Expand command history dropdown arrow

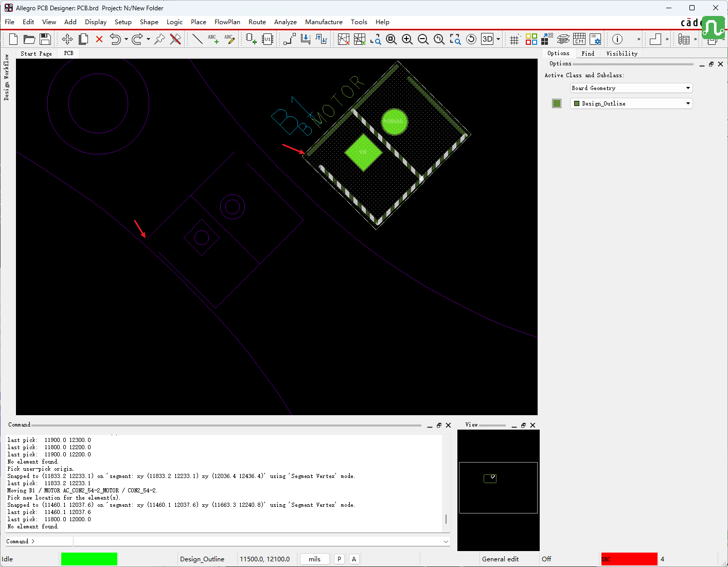[x=446, y=541]
